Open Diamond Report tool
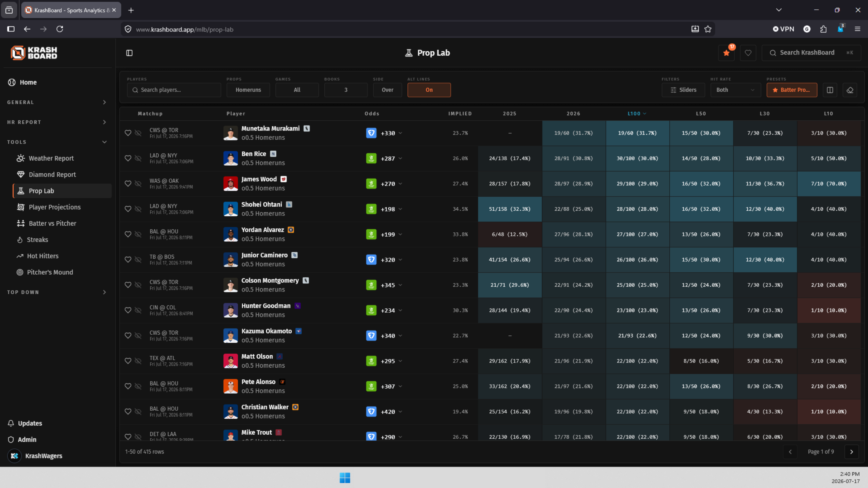 pyautogui.click(x=52, y=174)
